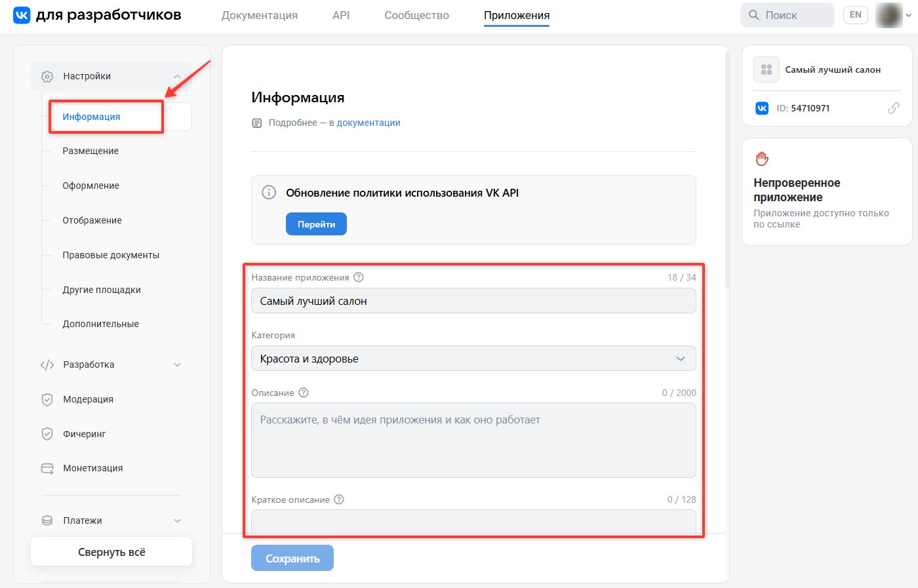This screenshot has height=588, width=918.
Task: Open the Монетизация sidebar section
Action: pyautogui.click(x=93, y=468)
